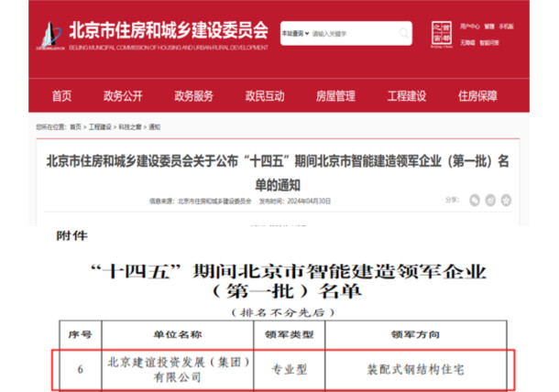Switch to traditional Chinese via 繁體 link
The height and width of the screenshot is (392, 559).
tap(489, 27)
